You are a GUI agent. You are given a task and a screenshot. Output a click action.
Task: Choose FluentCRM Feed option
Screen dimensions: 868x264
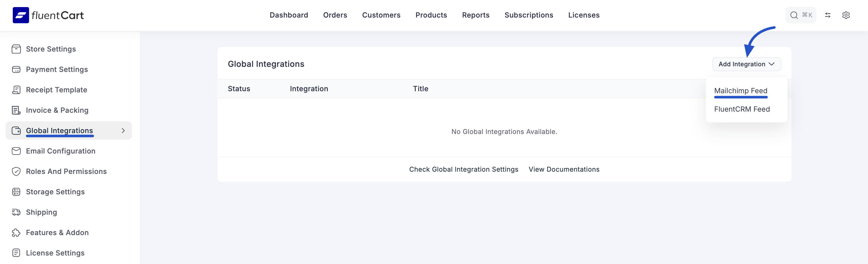click(x=742, y=109)
